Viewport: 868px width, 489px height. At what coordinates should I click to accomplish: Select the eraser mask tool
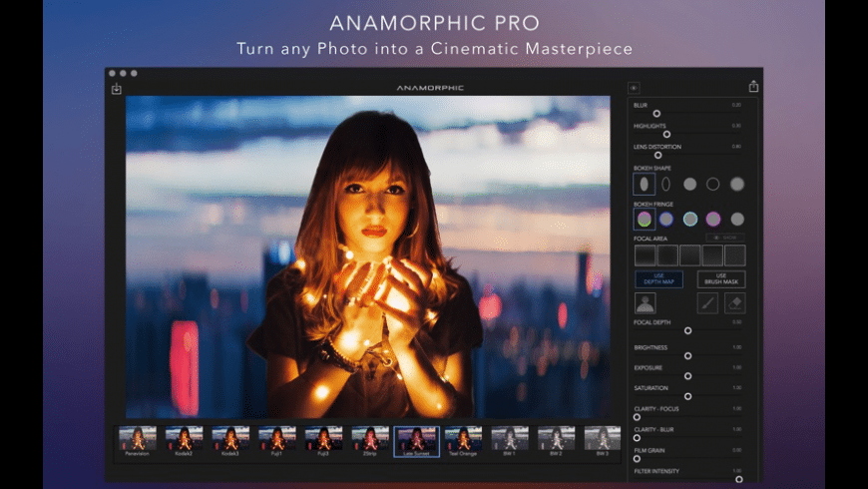click(x=735, y=303)
